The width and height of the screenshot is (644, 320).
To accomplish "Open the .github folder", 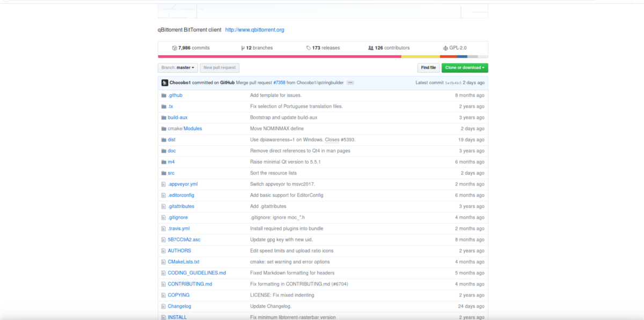I will pyautogui.click(x=175, y=95).
